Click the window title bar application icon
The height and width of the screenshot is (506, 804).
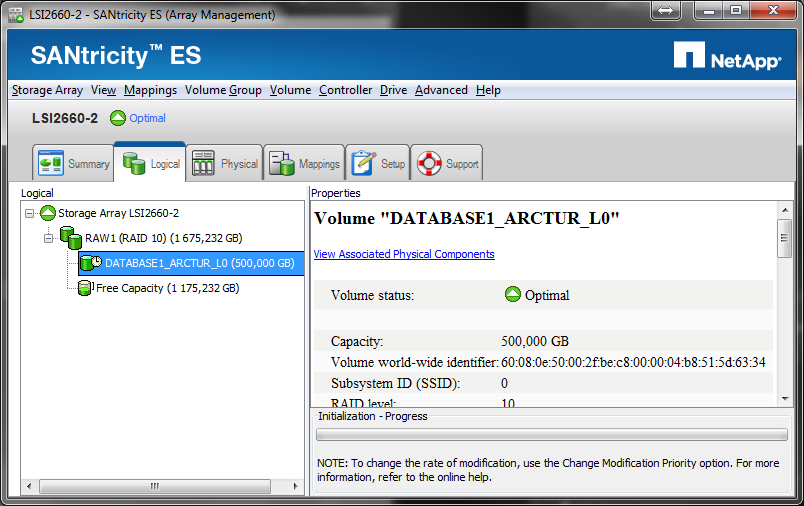pos(16,15)
